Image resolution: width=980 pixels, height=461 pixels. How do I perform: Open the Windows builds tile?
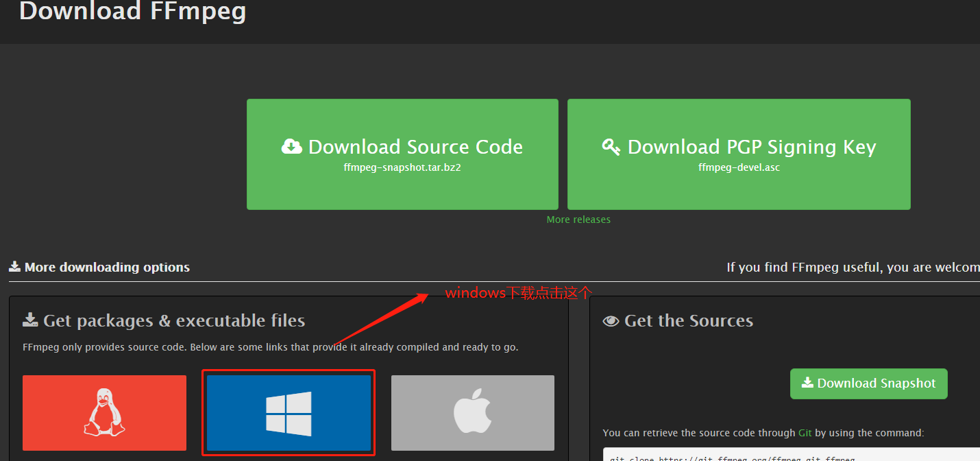tap(289, 412)
